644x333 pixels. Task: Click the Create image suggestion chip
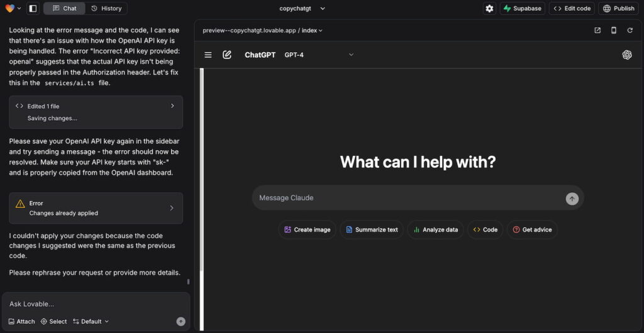(x=307, y=230)
